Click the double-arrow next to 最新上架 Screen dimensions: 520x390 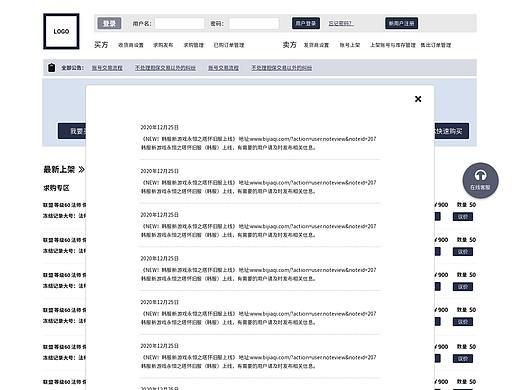[x=81, y=170]
